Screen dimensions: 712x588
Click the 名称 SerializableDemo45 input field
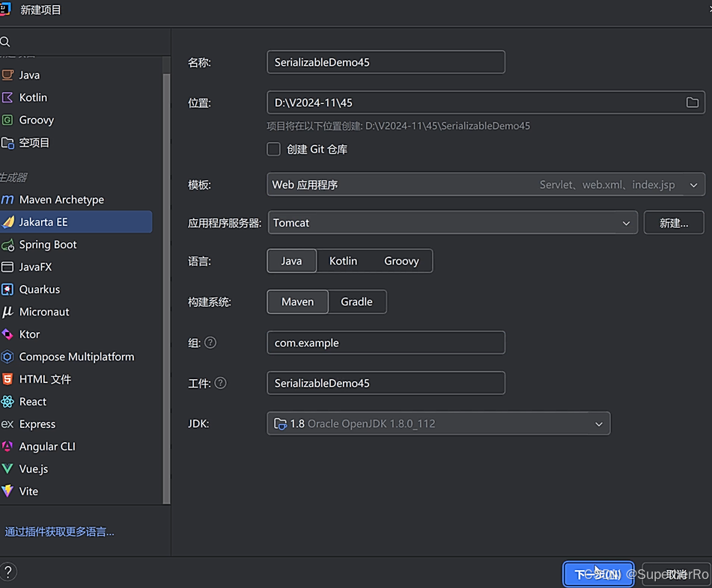pos(386,62)
